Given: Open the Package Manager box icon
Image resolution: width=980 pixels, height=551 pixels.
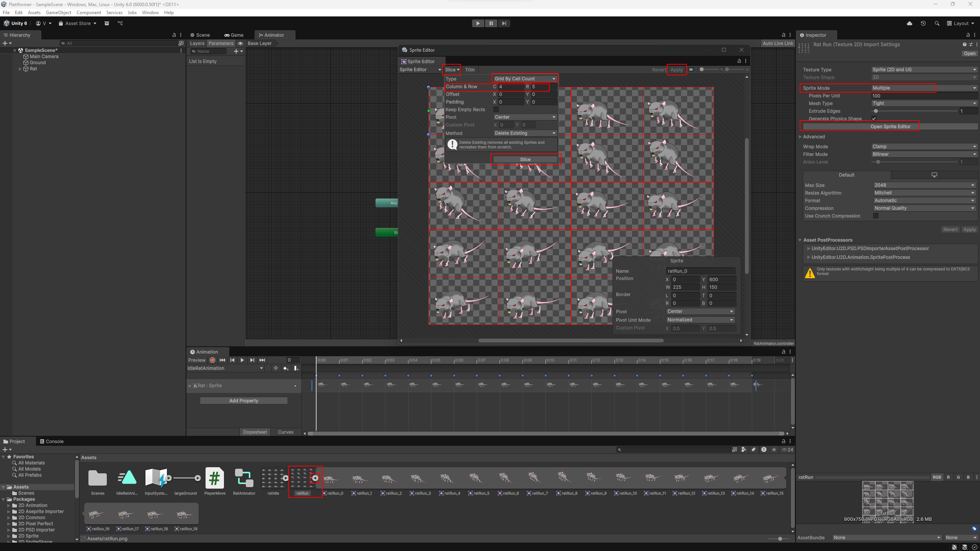Looking at the screenshot, I should pyautogui.click(x=107, y=23).
